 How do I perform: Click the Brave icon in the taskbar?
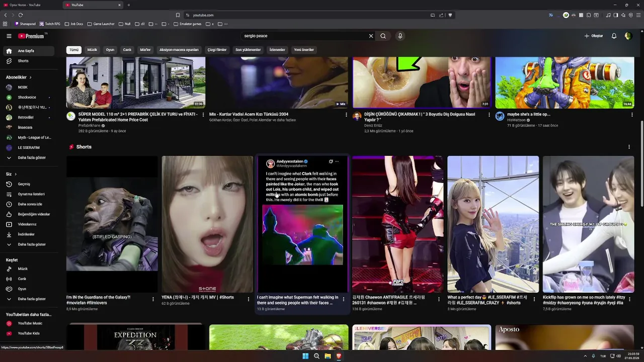[x=339, y=356]
